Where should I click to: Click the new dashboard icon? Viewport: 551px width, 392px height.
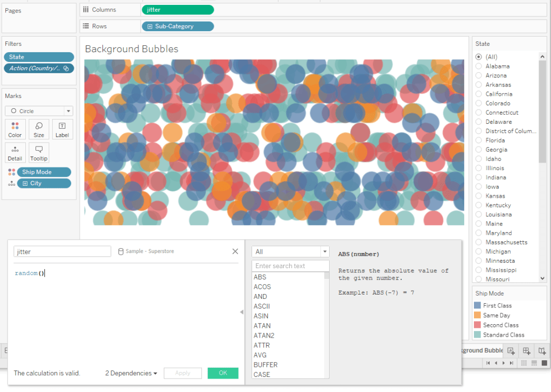coord(527,351)
